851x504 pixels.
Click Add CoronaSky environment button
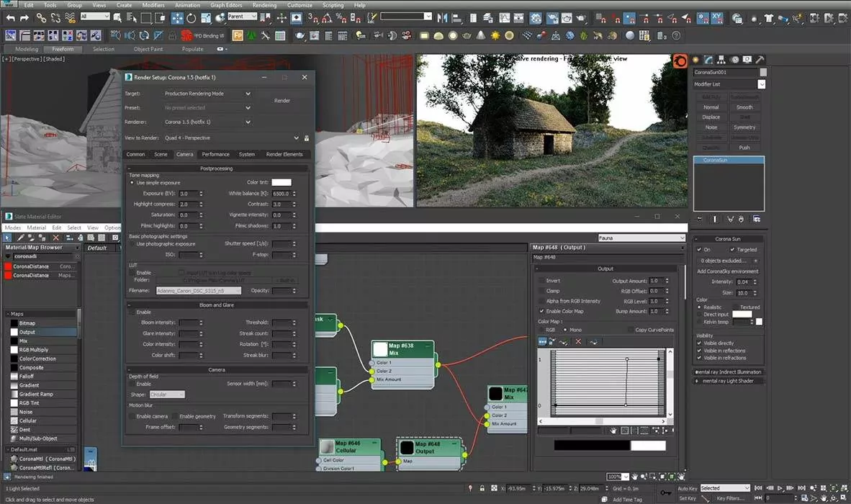[x=727, y=271]
